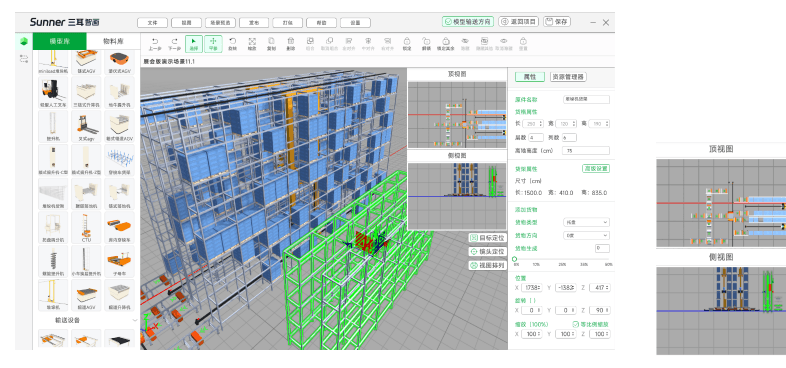Open the 货物方向 dropdown showing 0度
The width and height of the screenshot is (786, 368).
click(x=586, y=235)
